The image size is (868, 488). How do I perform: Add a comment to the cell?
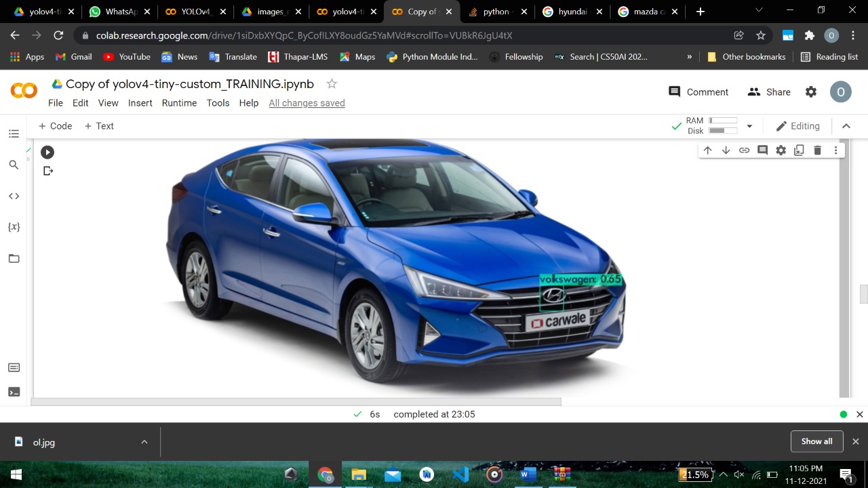pyautogui.click(x=762, y=150)
